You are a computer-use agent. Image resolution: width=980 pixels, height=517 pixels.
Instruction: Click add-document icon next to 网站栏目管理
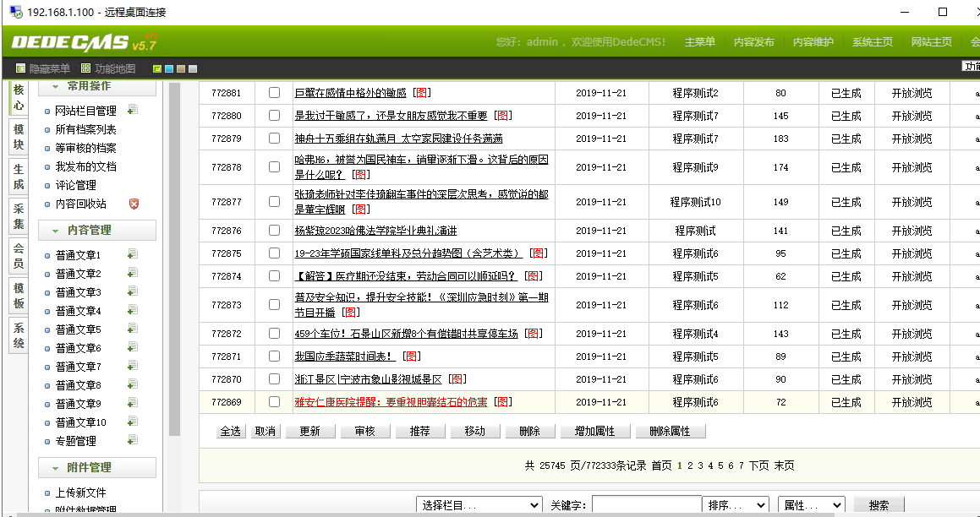tap(133, 110)
